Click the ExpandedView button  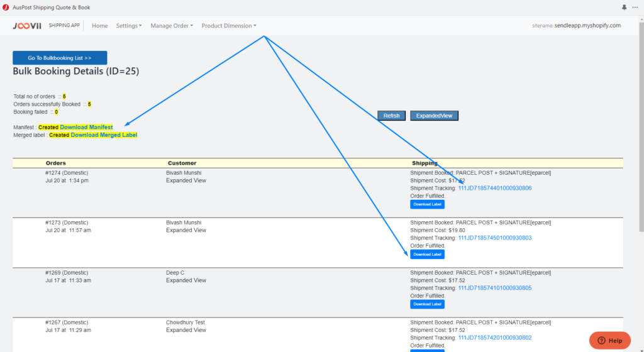pyautogui.click(x=434, y=116)
